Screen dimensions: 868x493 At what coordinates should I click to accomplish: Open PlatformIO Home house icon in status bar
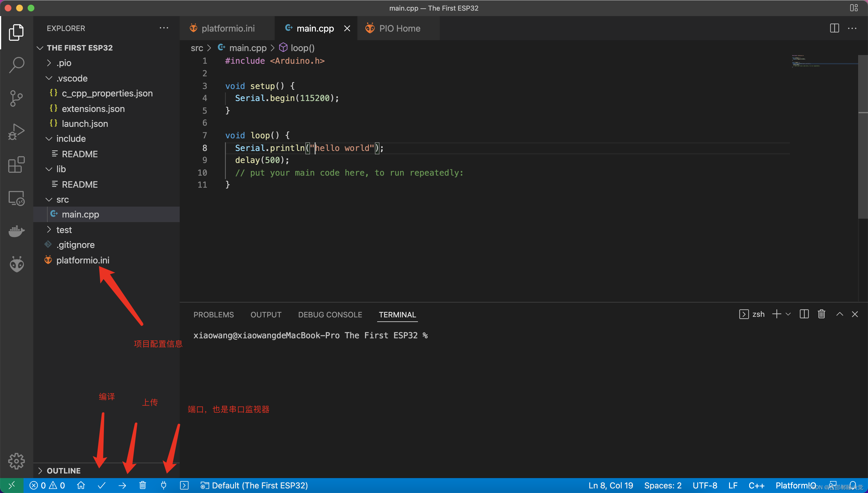pyautogui.click(x=81, y=486)
